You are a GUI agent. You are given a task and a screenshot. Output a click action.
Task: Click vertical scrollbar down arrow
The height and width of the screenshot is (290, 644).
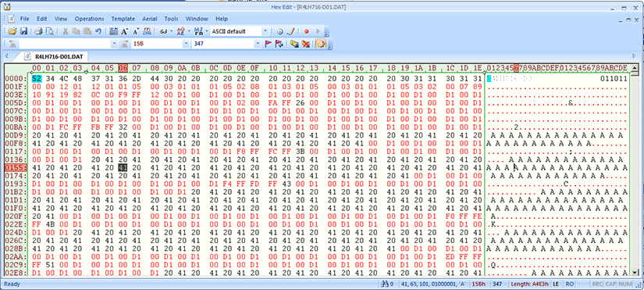click(635, 272)
